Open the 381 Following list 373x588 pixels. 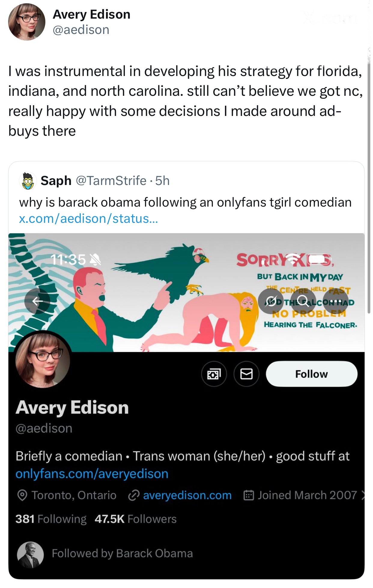point(51,519)
